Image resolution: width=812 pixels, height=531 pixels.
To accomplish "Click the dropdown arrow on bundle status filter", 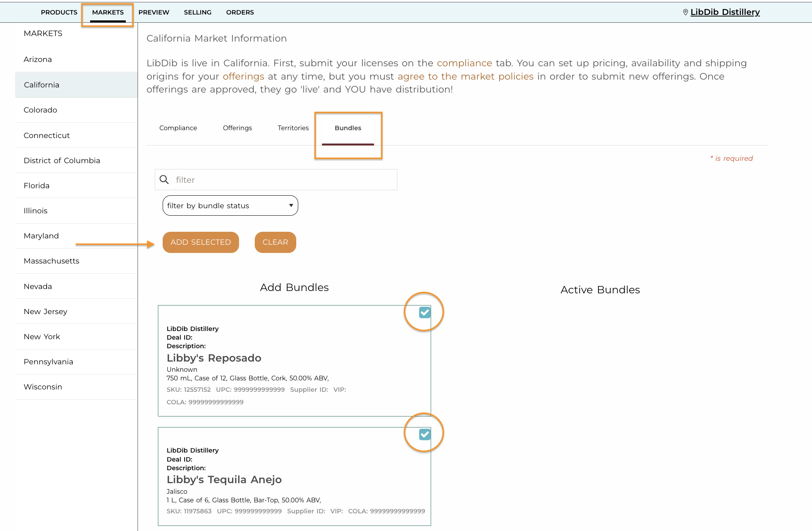I will (291, 205).
